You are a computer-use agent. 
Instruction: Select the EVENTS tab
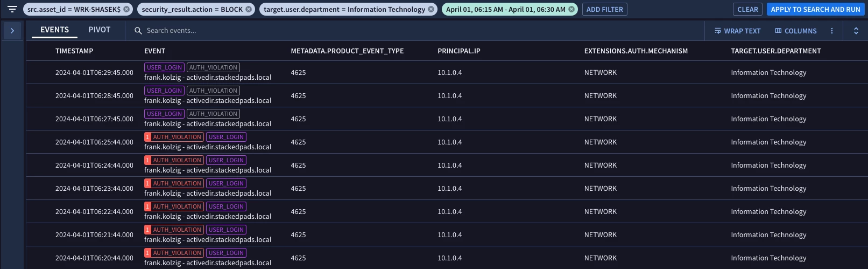tap(55, 30)
